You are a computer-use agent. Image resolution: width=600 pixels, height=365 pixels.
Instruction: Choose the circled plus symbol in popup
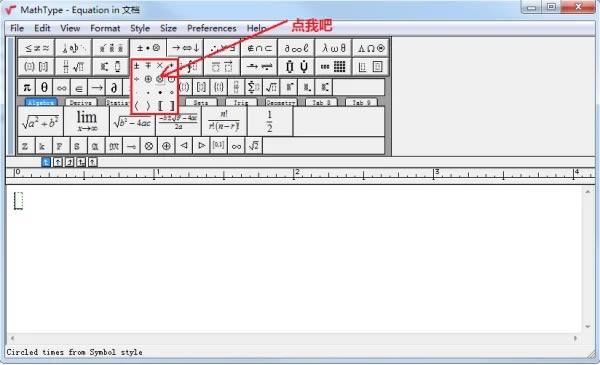148,79
